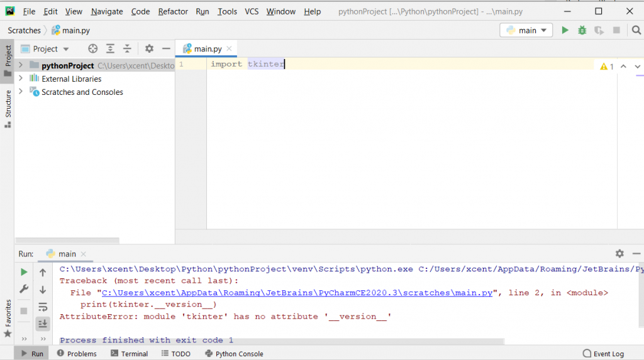Screen dimensions: 644x360
Task: Open the Navigate menu
Action: [107, 11]
